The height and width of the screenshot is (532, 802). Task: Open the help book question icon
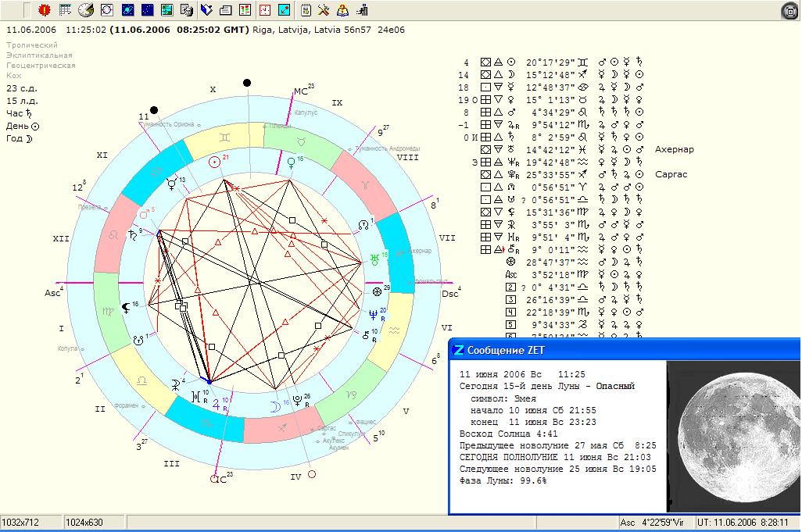click(x=343, y=10)
